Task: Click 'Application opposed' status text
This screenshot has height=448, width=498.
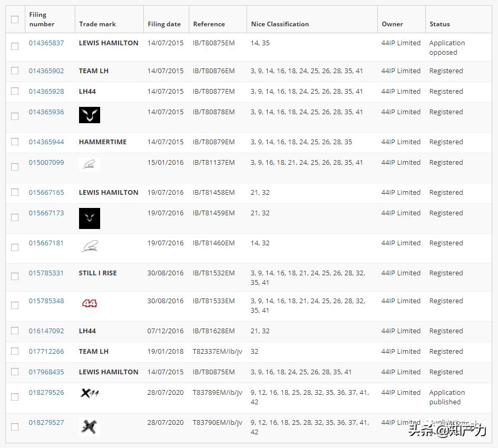Action: click(447, 47)
